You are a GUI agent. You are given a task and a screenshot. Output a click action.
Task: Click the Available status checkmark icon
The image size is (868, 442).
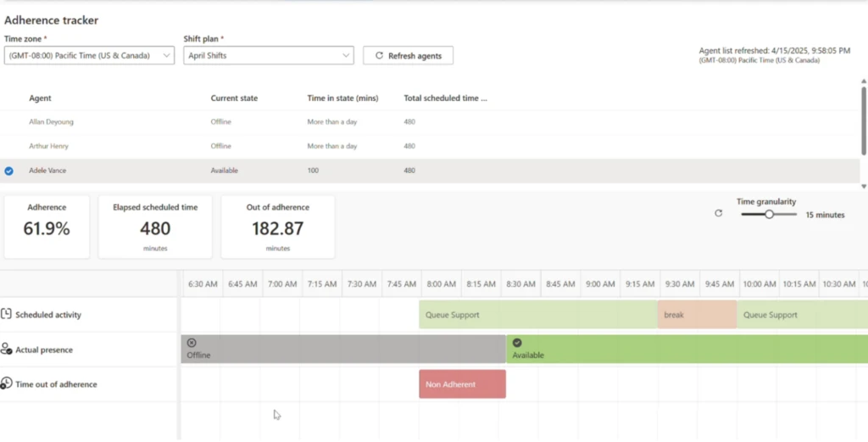click(517, 343)
